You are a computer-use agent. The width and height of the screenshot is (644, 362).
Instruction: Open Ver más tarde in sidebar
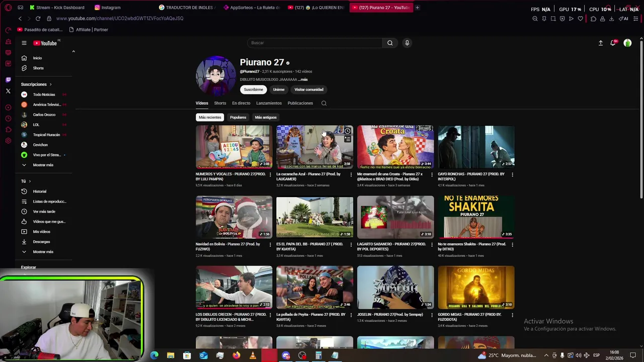(x=44, y=212)
